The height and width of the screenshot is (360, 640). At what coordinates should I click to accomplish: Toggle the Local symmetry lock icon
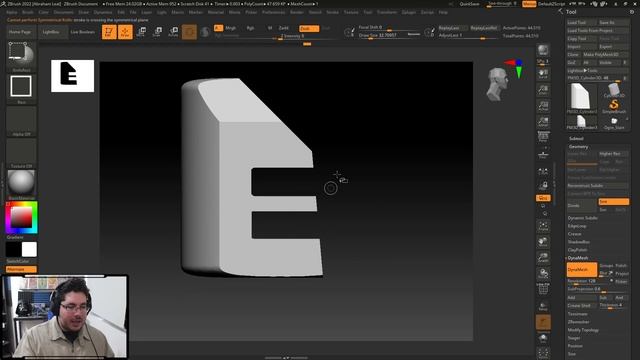543,186
